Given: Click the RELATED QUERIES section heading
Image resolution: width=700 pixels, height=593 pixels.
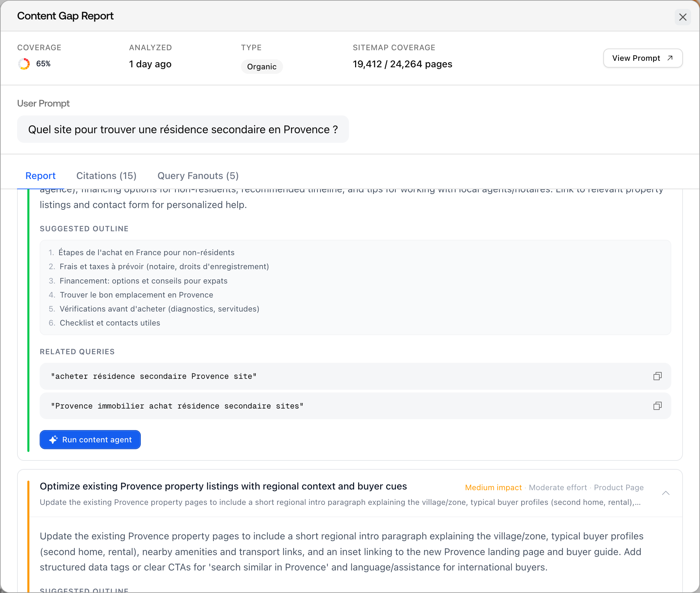Looking at the screenshot, I should [x=77, y=352].
